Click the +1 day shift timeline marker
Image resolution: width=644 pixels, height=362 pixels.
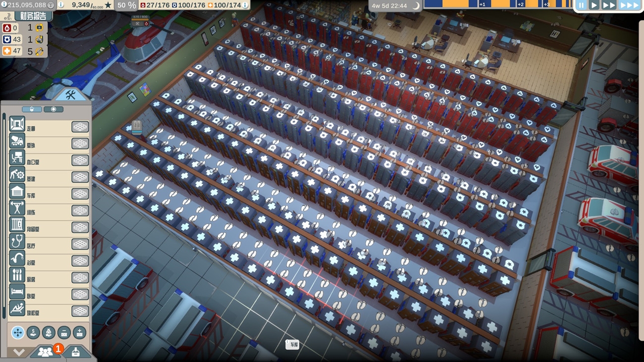(483, 4)
